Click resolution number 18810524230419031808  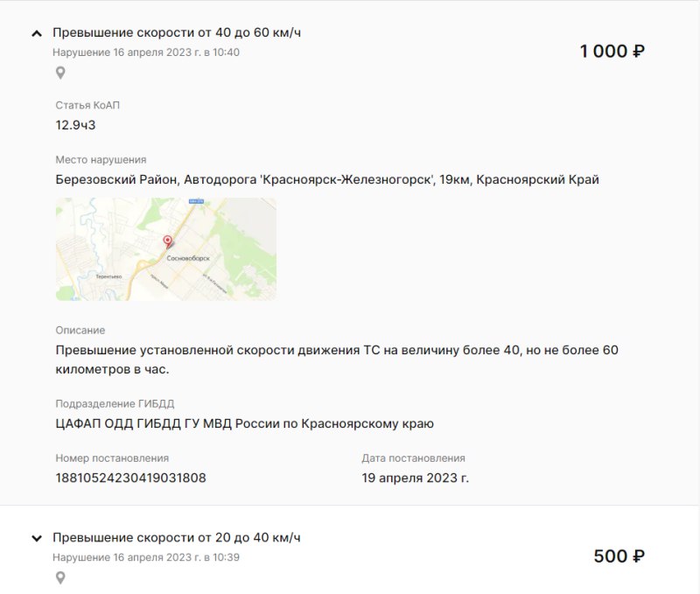[130, 478]
